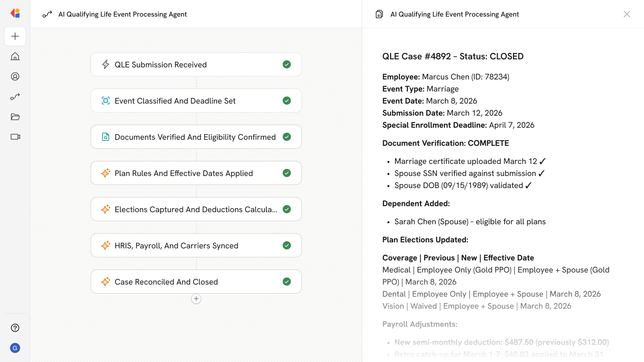Open the video camera icon in sidebar

click(15, 137)
